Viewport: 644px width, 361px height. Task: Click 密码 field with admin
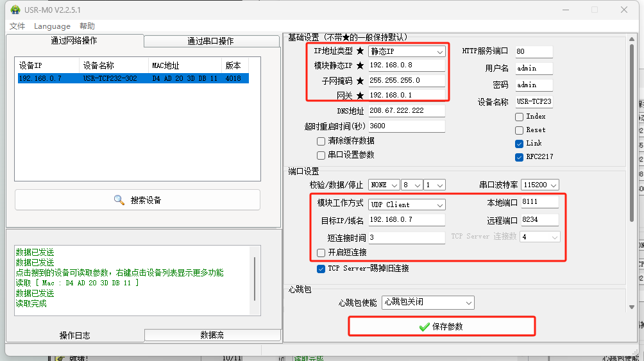coord(534,85)
